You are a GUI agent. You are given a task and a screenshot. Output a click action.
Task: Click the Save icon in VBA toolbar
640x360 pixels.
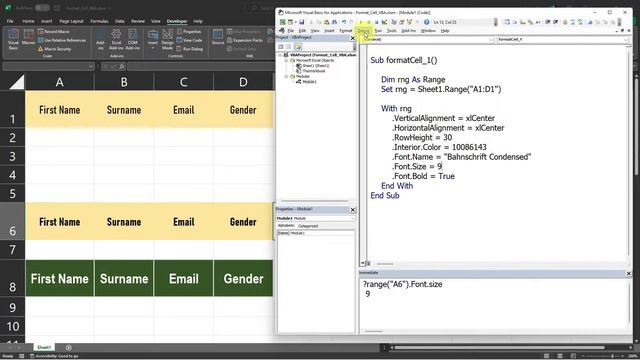pos(301,22)
